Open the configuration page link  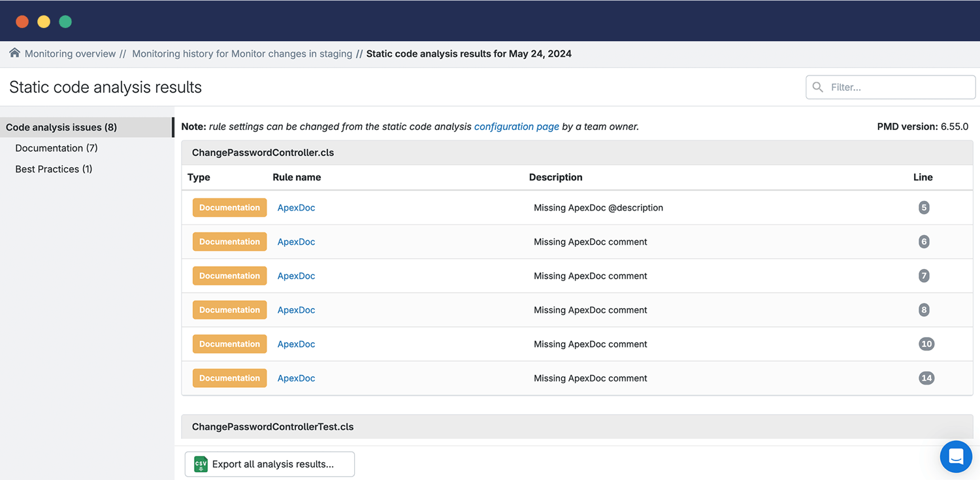pyautogui.click(x=516, y=127)
